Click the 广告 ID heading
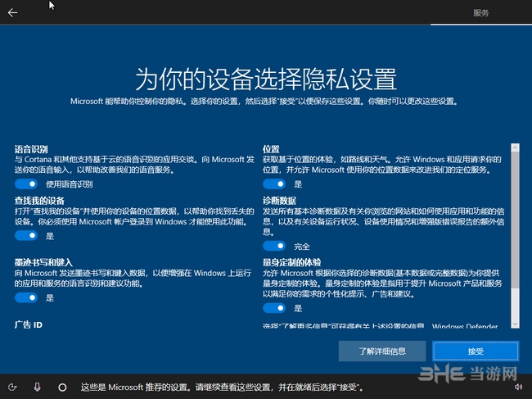This screenshot has height=399, width=532. point(29,325)
